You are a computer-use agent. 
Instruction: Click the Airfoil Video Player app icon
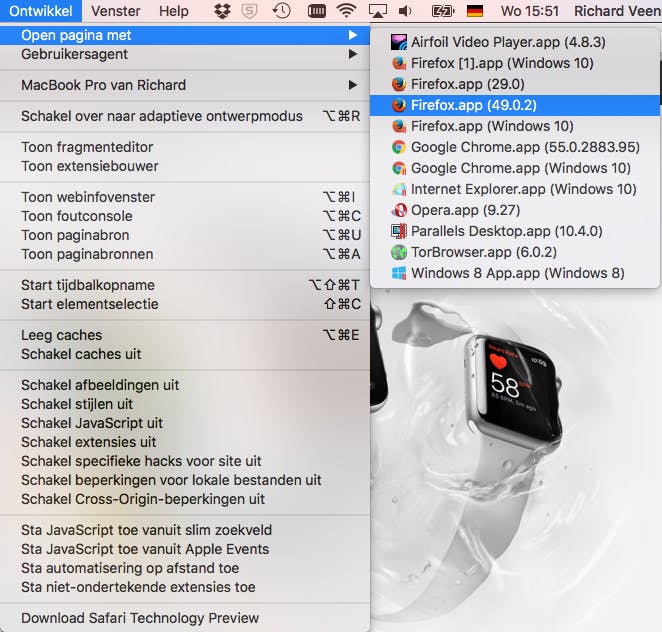(x=399, y=42)
